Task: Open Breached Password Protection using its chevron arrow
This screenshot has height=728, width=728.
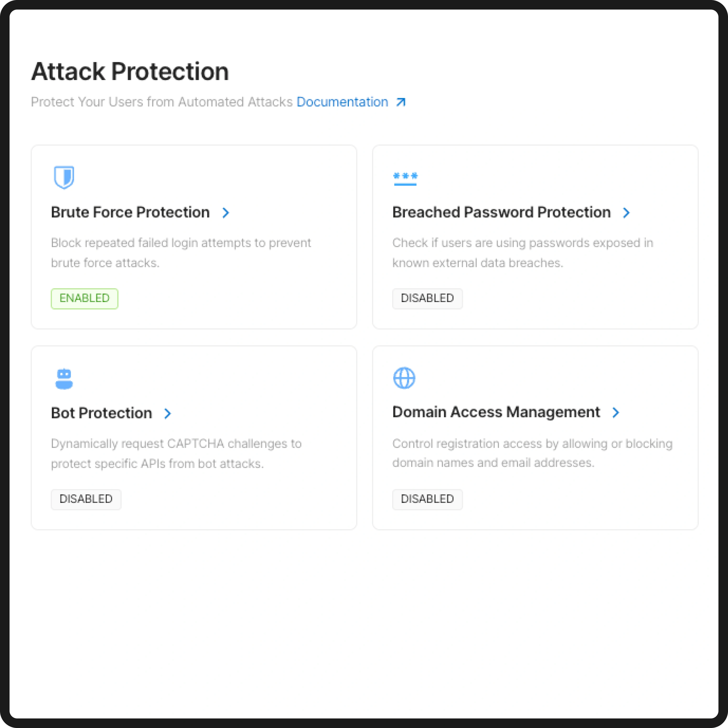Action: [x=627, y=213]
